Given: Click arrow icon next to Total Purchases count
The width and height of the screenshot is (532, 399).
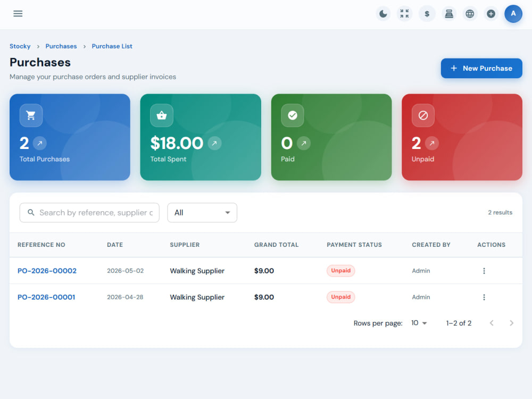Looking at the screenshot, I should [40, 143].
